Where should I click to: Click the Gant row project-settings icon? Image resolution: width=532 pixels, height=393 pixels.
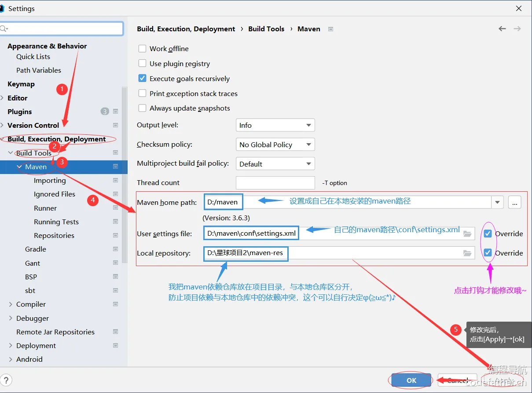[115, 263]
